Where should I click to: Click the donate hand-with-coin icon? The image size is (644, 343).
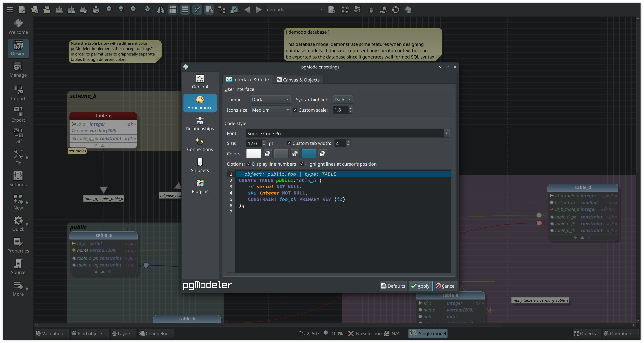tap(383, 10)
